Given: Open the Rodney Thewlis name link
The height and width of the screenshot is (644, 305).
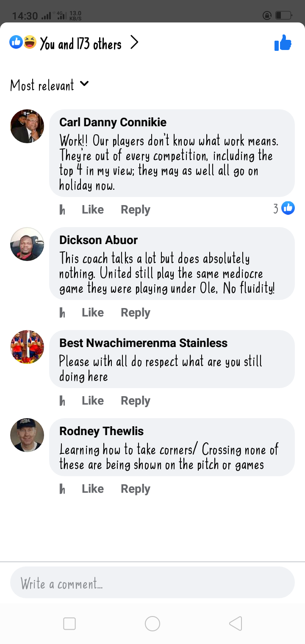Looking at the screenshot, I should point(102,431).
